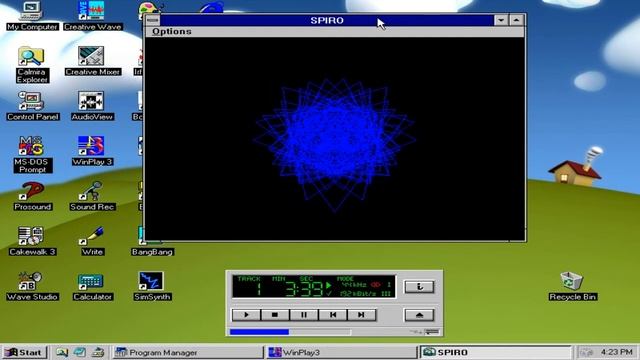Click the Start button
640x360 pixels.
pos(24,352)
